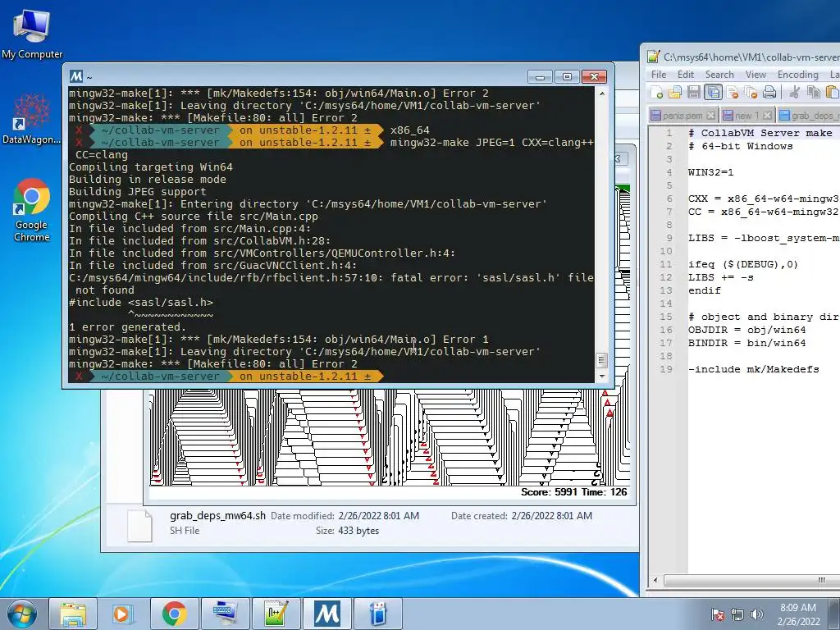840x630 pixels.
Task: Switch to the 'new 1' tab in Notepad++
Action: point(746,115)
